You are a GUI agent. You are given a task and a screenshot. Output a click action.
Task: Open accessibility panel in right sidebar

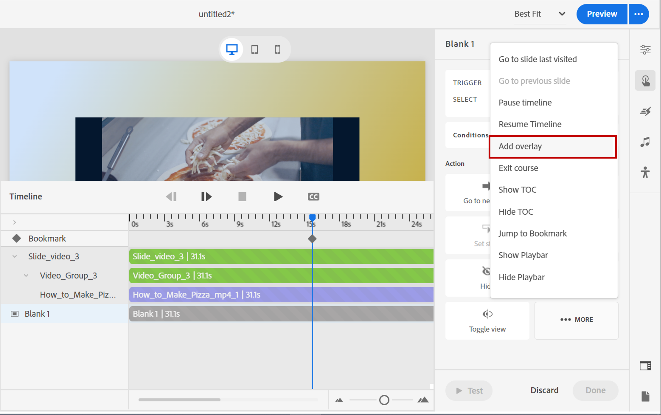click(x=645, y=173)
